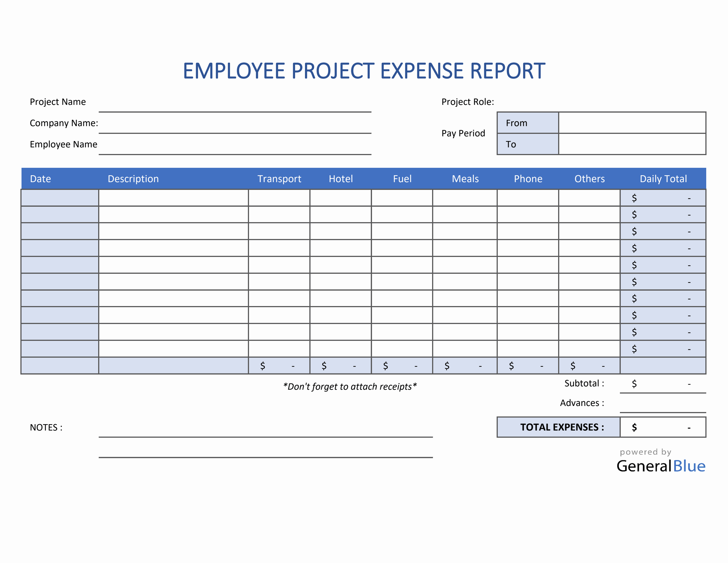728x563 pixels.
Task: Select the 'Transport' column header
Action: pos(279,179)
